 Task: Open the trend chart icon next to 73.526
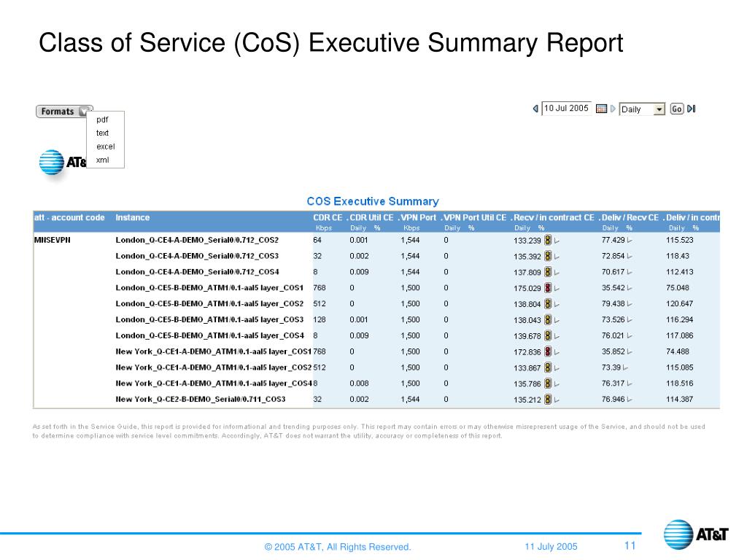click(630, 320)
